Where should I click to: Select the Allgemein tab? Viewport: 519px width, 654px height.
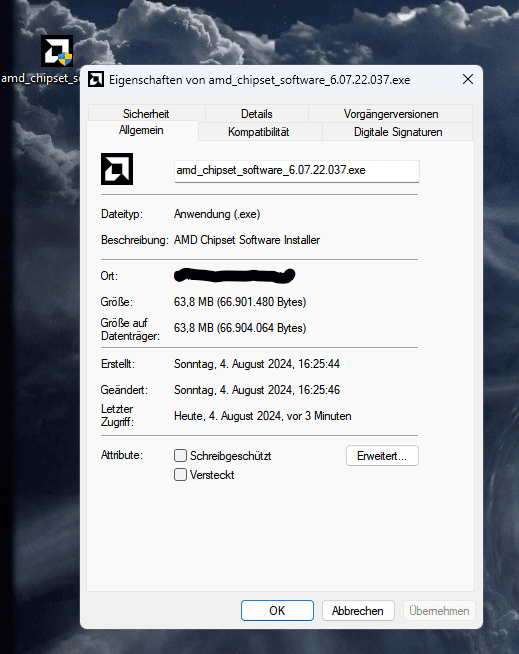(141, 130)
